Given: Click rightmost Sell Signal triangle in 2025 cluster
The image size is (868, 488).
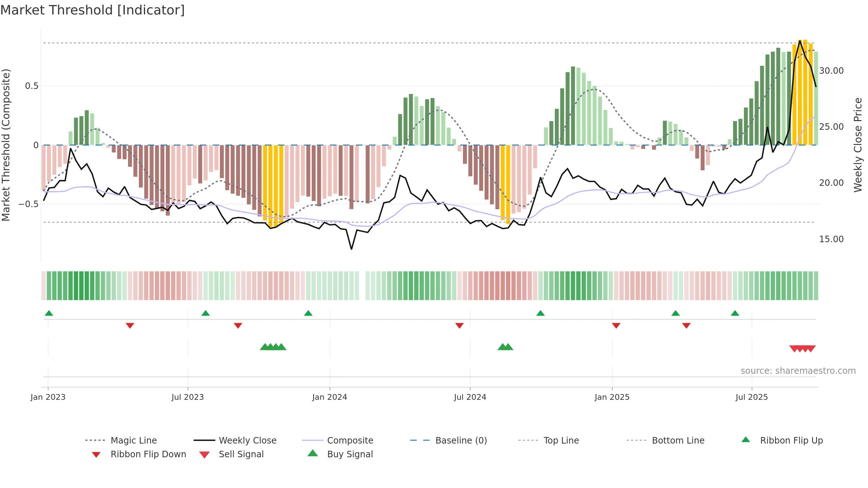Looking at the screenshot, I should pos(811,349).
